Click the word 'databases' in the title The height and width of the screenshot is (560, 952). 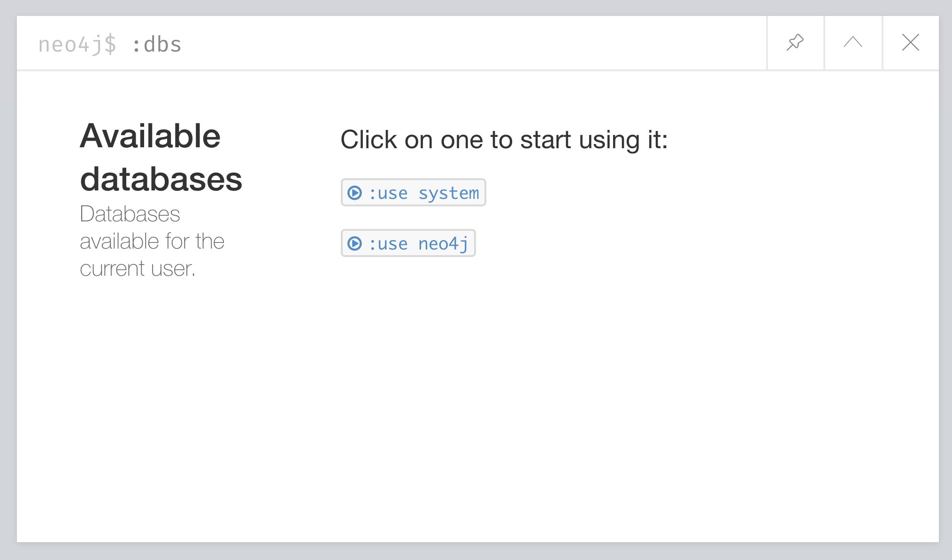(x=161, y=179)
